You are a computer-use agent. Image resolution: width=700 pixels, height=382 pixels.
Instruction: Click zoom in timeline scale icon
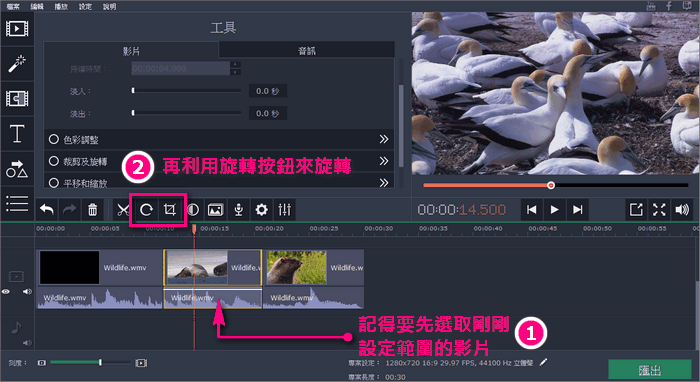(x=141, y=363)
